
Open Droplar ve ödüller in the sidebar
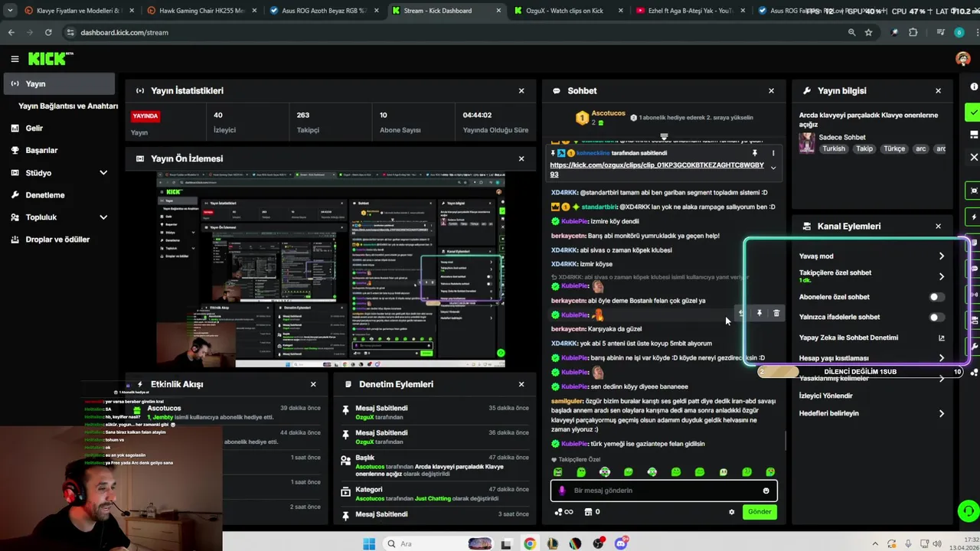point(59,240)
